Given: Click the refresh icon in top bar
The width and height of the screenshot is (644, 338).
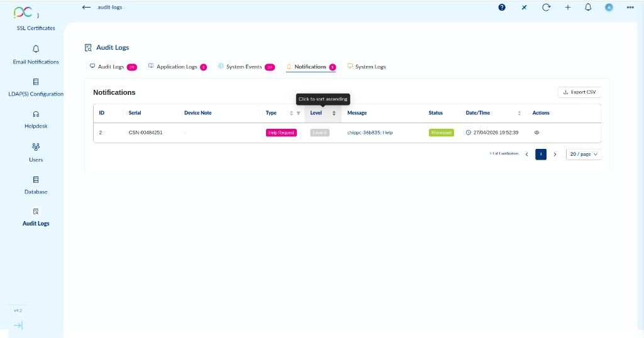Looking at the screenshot, I should 546,8.
